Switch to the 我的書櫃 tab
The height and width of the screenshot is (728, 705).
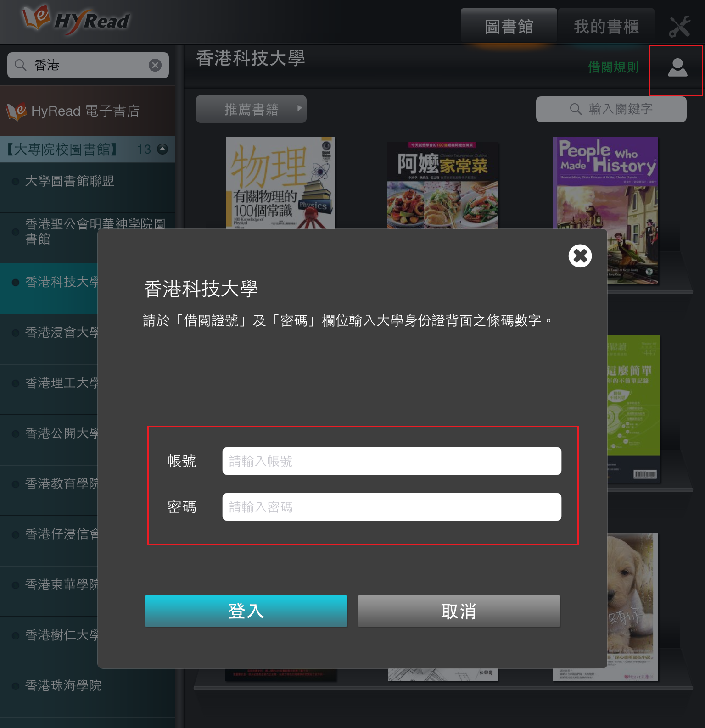coord(606,27)
